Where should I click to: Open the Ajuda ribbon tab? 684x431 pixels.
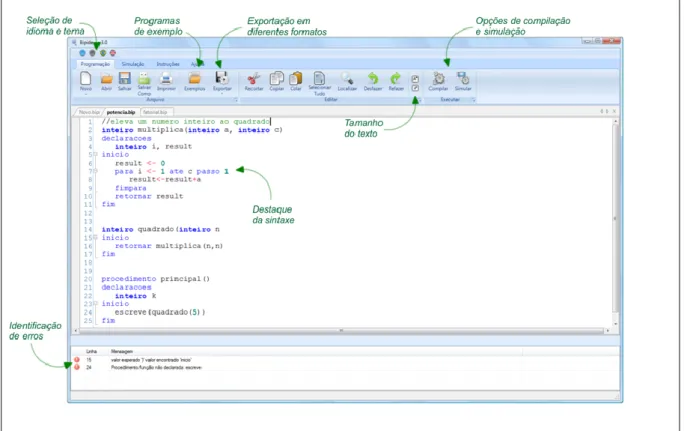[197, 64]
